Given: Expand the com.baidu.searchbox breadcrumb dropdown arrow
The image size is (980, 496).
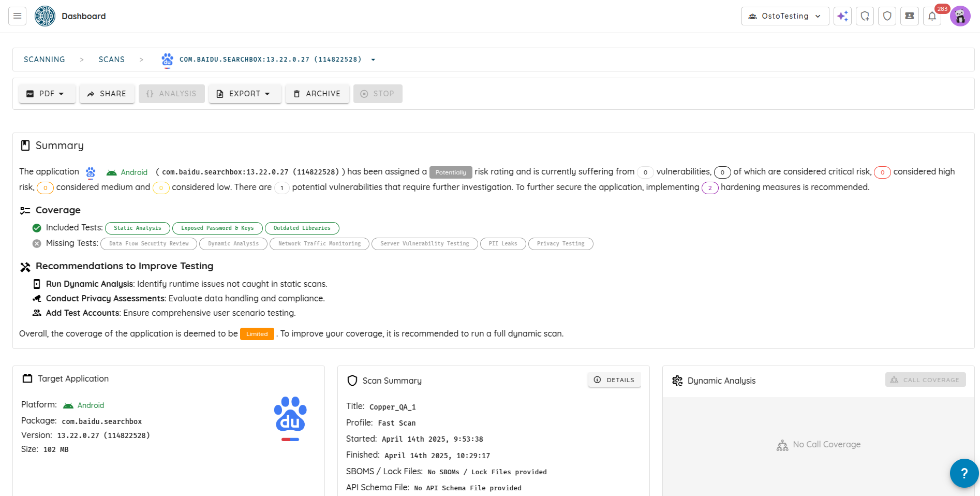Looking at the screenshot, I should point(373,60).
